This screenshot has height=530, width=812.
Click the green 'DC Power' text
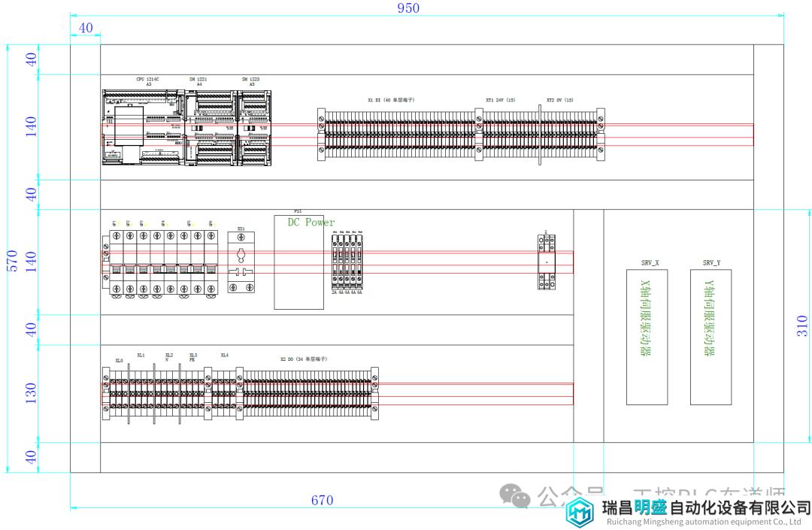pos(311,222)
